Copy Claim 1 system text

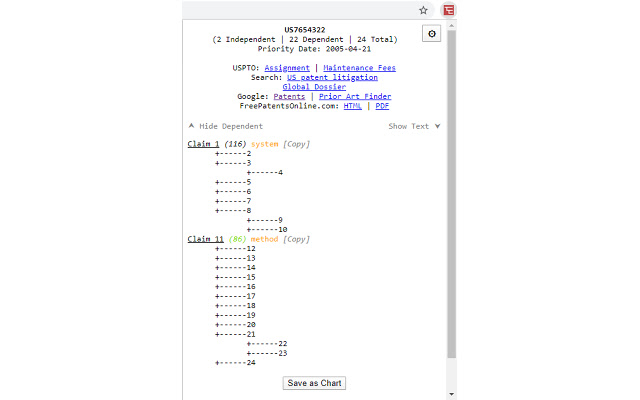pos(296,144)
